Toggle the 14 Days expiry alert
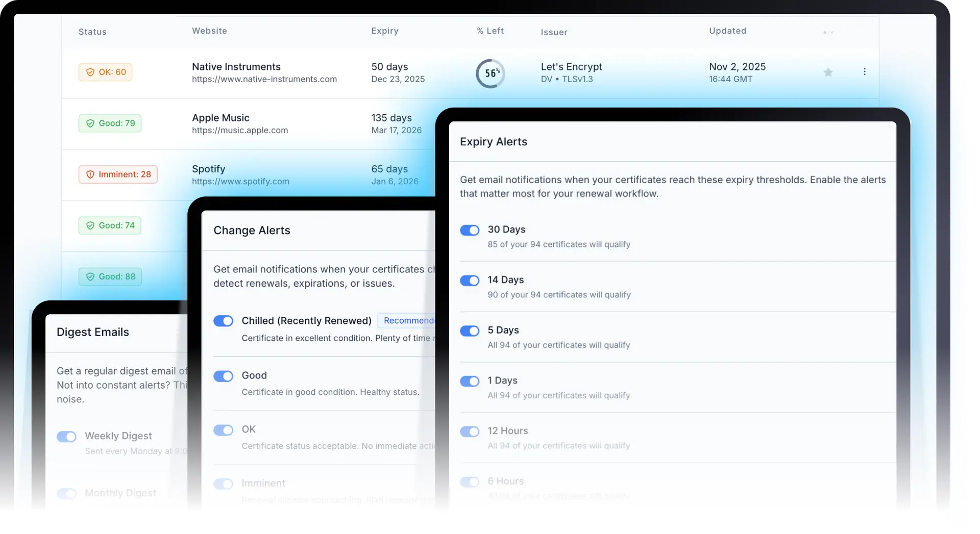Image resolution: width=980 pixels, height=534 pixels. point(470,281)
